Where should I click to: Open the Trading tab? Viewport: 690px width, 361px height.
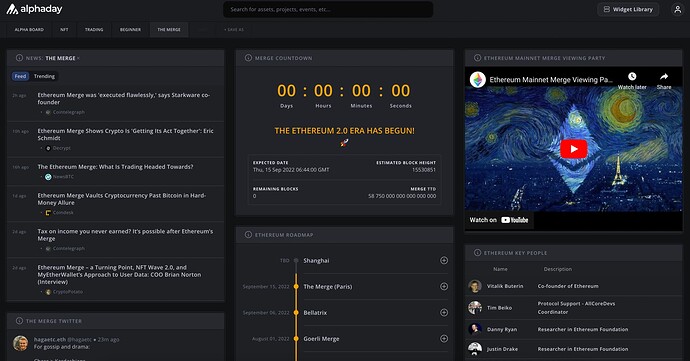point(94,29)
